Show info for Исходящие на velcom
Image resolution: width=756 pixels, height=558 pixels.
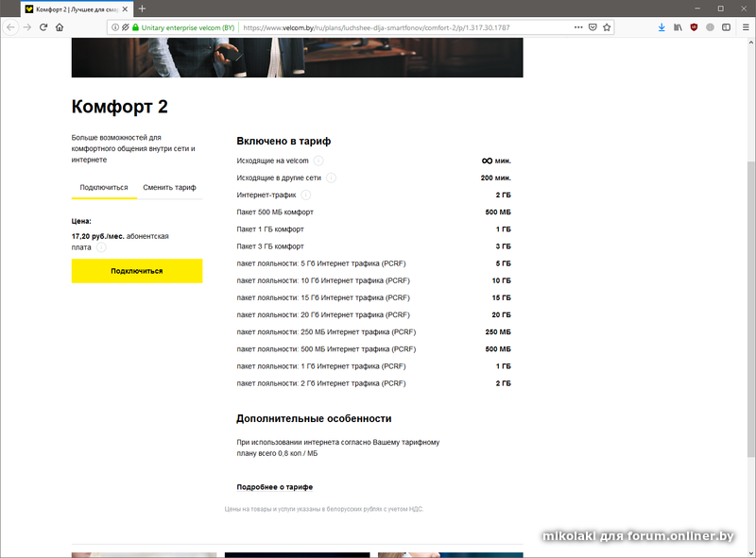318,161
